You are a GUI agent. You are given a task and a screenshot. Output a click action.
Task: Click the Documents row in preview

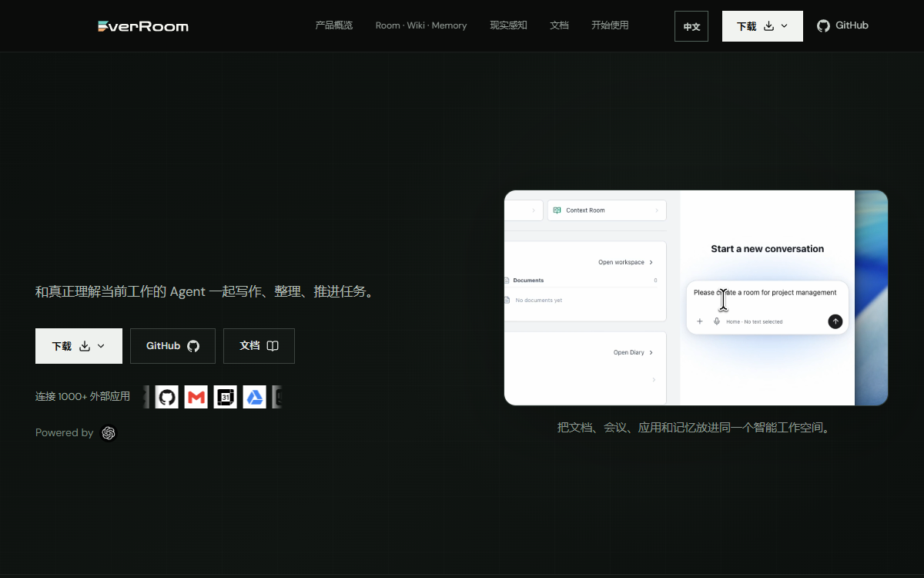pos(581,281)
